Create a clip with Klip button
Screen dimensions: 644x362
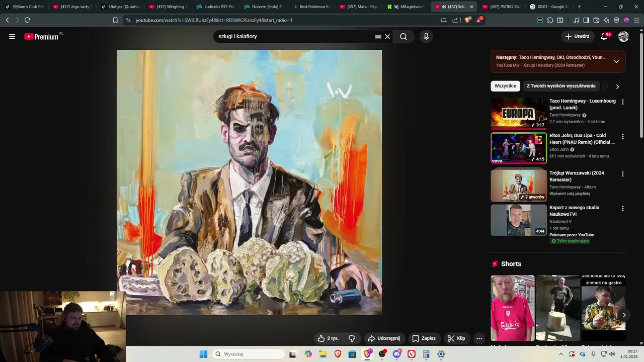pos(456,338)
